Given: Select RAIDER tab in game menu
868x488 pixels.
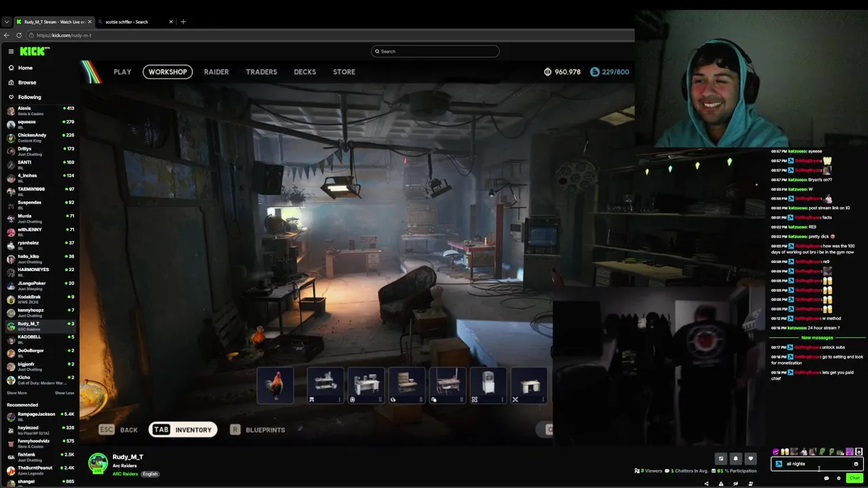Looking at the screenshot, I should click(216, 72).
